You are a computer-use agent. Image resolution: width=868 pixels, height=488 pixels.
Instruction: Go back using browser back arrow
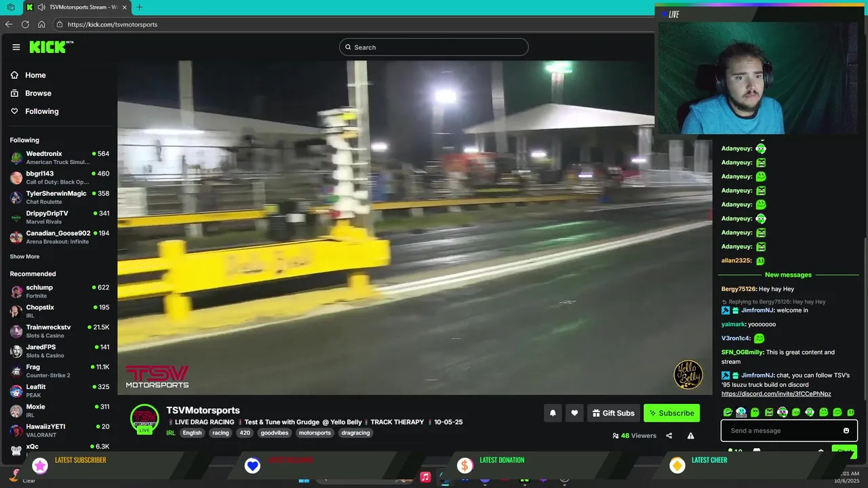pyautogui.click(x=9, y=24)
